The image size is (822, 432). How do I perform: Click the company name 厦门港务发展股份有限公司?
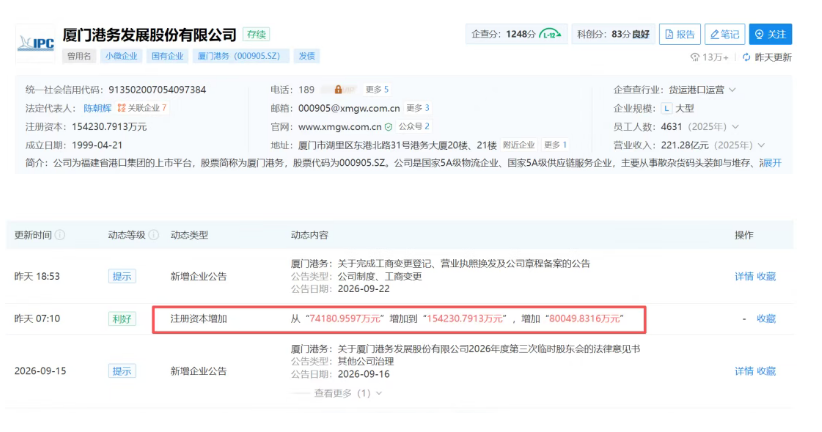pos(149,35)
